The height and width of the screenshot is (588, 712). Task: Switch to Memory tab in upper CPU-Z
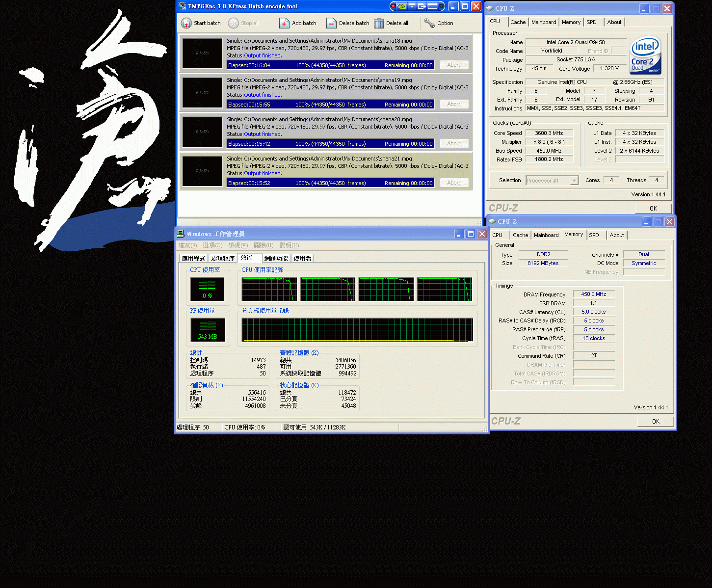click(571, 22)
